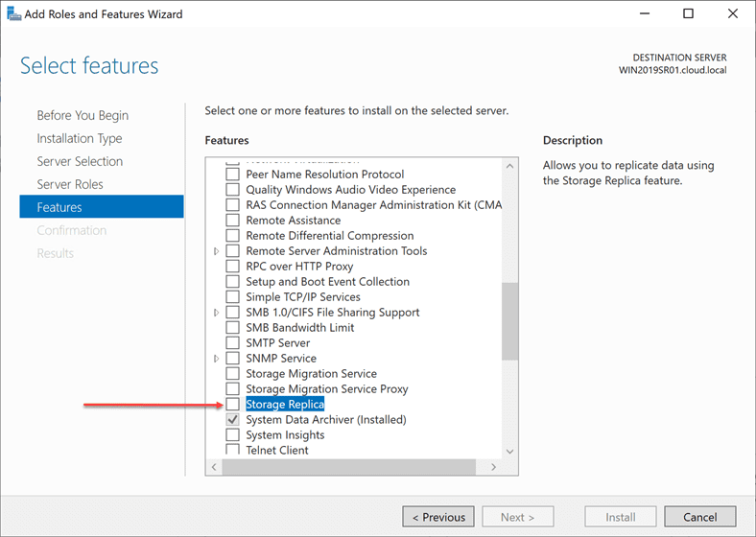Select the System Insights checkbox
The width and height of the screenshot is (756, 537).
pos(232,435)
